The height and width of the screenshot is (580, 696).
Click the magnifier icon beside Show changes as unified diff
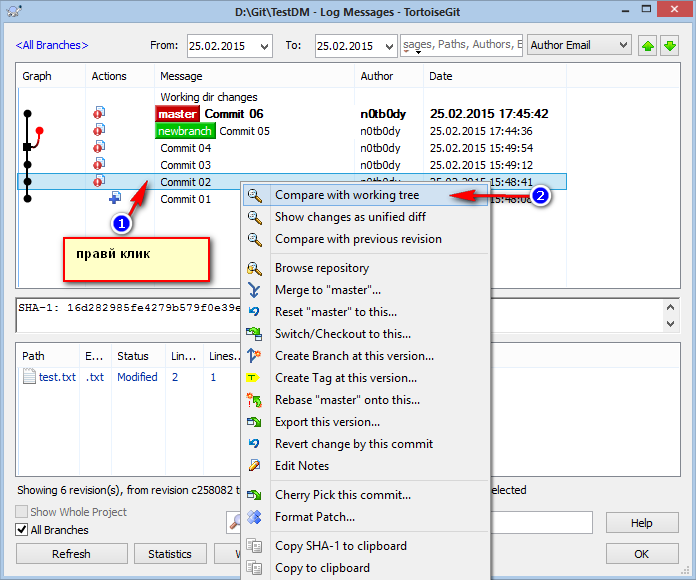pos(254,217)
